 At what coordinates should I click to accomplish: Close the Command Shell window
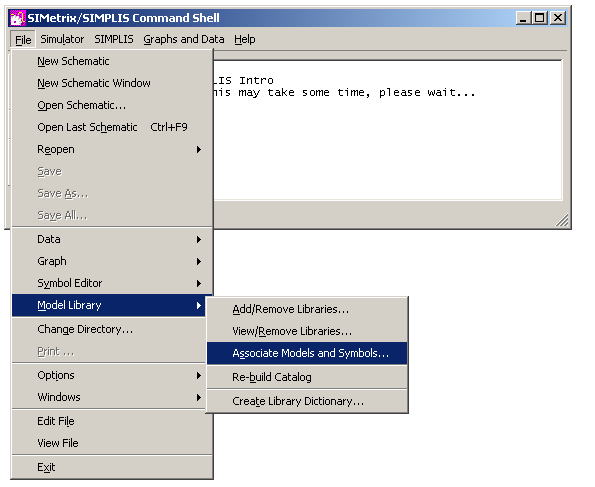click(x=558, y=18)
